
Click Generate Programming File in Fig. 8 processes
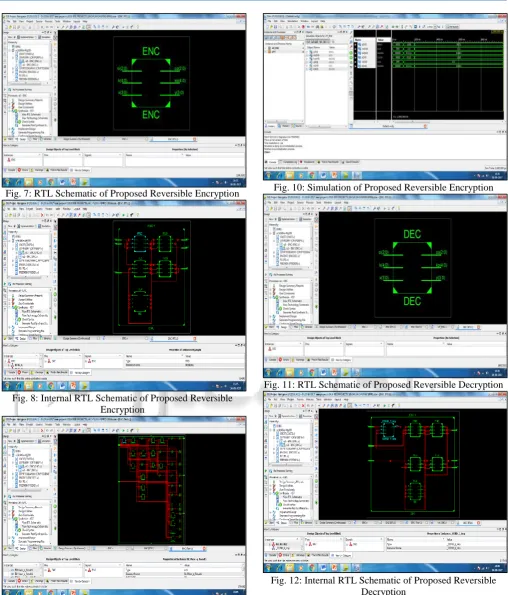click(x=30, y=331)
